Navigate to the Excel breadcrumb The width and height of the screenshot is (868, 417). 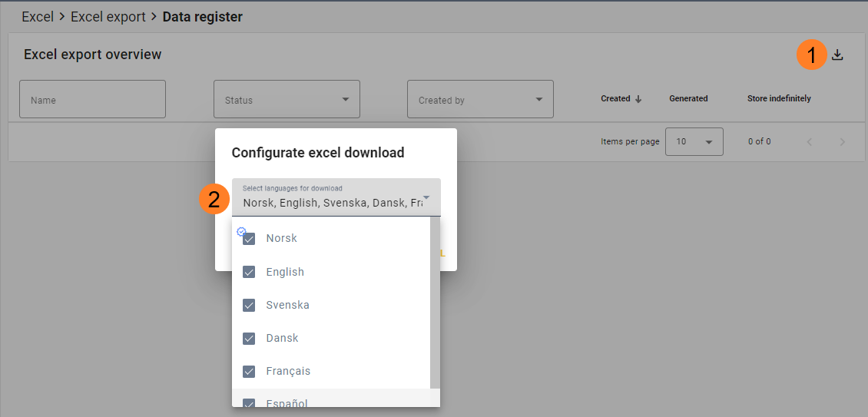click(x=38, y=17)
